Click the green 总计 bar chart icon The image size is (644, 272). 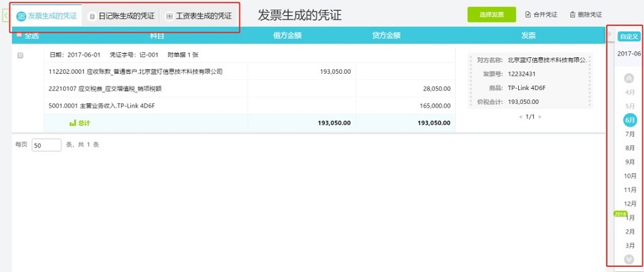coord(73,123)
